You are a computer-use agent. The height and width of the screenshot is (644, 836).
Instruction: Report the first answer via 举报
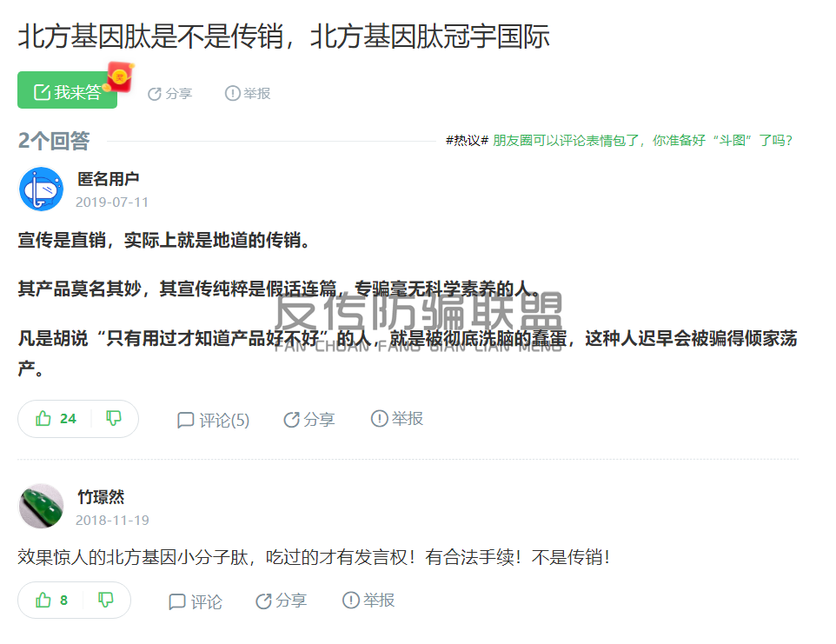point(396,419)
